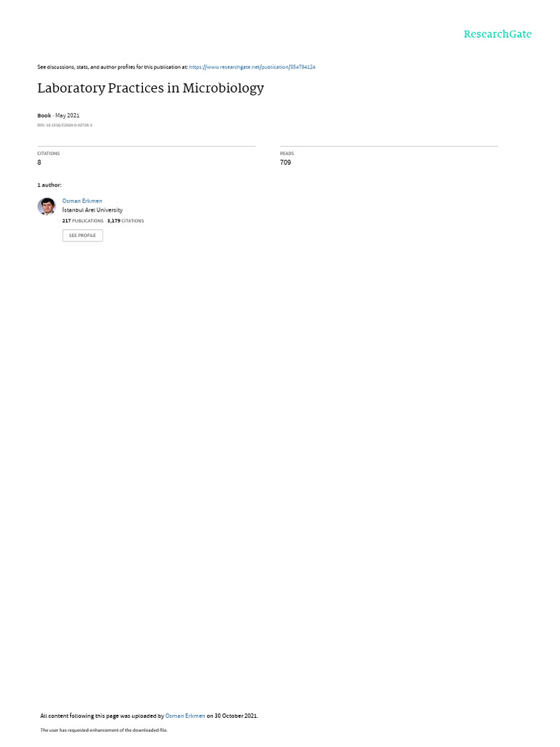This screenshot has width=560, height=747.
Task: Click Osman Erkmen's profile photo
Action: (47, 206)
